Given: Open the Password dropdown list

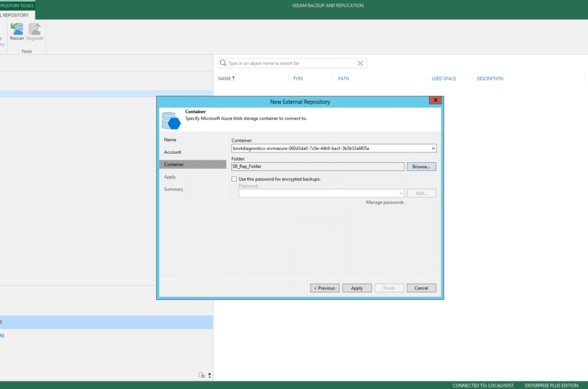Looking at the screenshot, I should click(x=401, y=193).
